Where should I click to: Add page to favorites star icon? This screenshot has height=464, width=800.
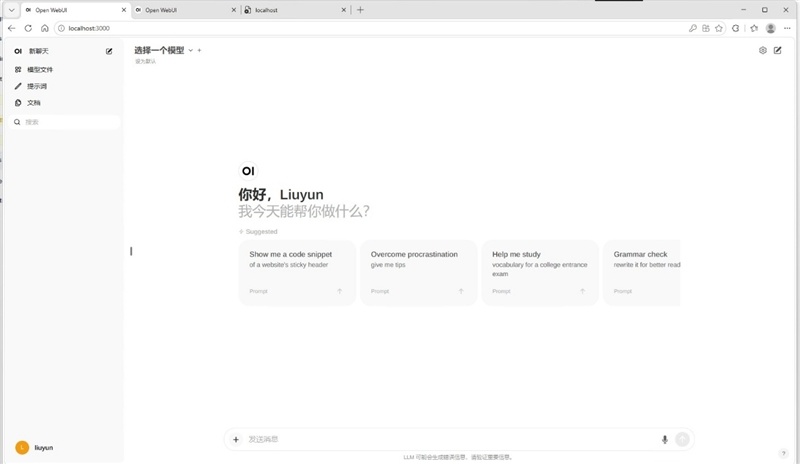pos(719,28)
